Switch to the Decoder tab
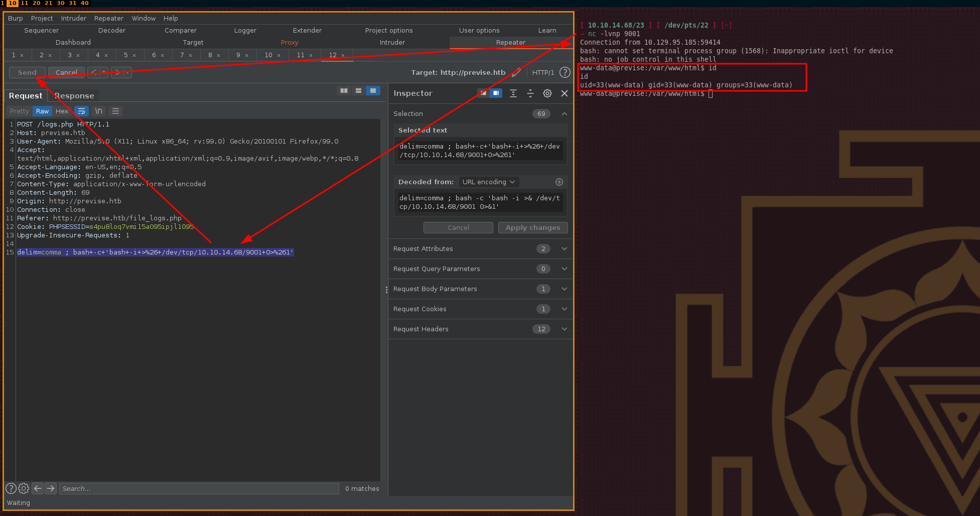980x516 pixels. pos(112,30)
